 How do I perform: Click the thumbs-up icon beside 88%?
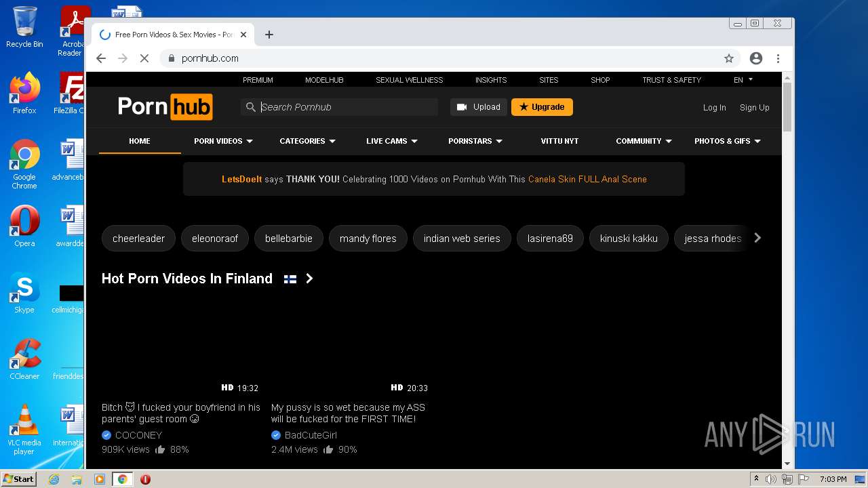coord(160,449)
